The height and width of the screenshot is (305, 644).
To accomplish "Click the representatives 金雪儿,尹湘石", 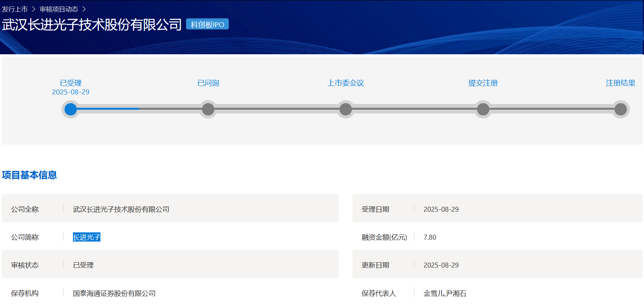I will [x=445, y=294].
